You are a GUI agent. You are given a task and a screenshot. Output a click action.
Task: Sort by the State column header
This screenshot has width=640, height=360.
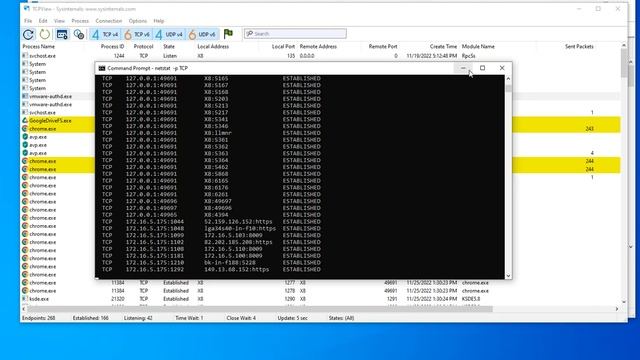point(169,47)
